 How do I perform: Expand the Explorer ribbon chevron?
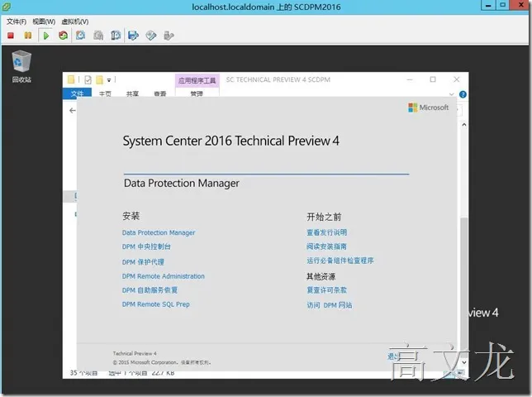[452, 94]
